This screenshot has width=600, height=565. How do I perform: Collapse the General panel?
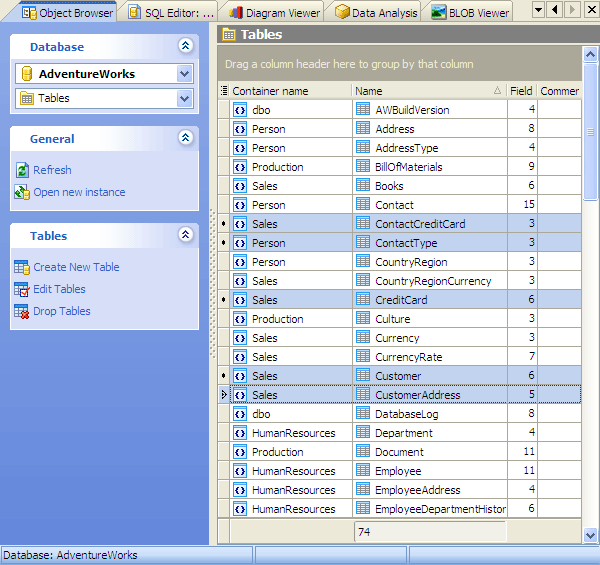(186, 137)
